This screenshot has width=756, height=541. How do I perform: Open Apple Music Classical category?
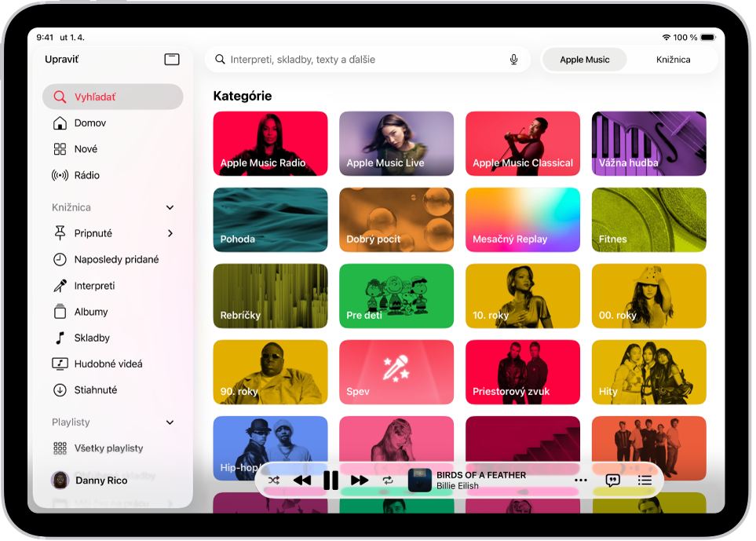[x=523, y=144]
